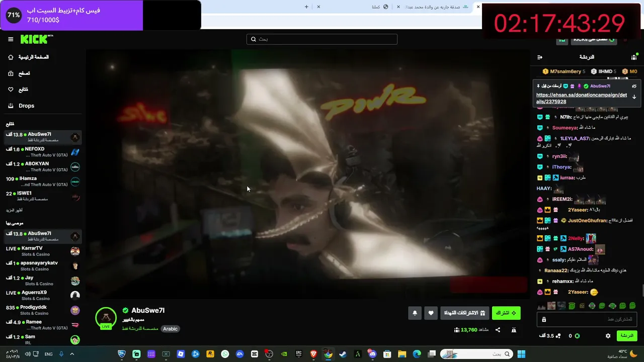The image size is (644, 362).
Task: Open Brave browser from taskbar
Action: point(313,354)
